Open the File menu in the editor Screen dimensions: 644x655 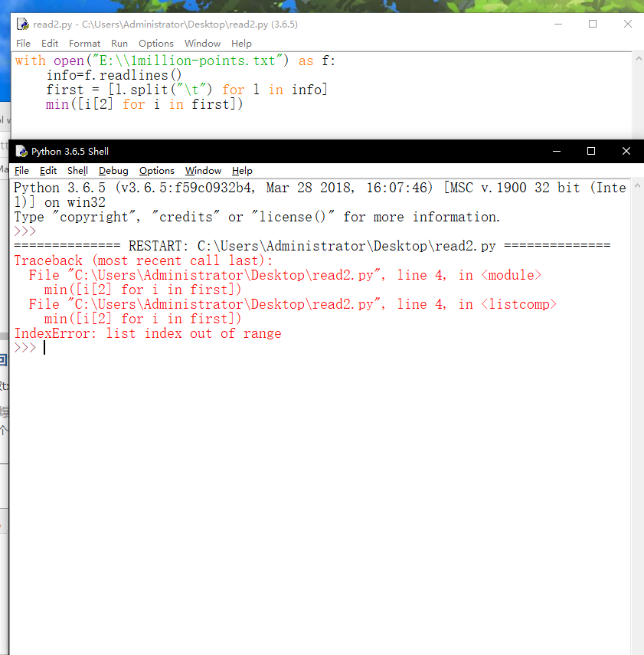[x=22, y=43]
